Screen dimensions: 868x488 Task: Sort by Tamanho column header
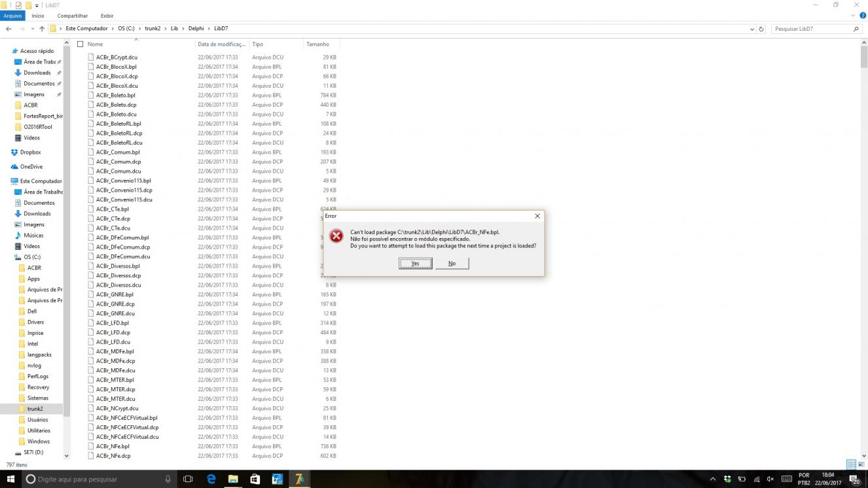317,44
